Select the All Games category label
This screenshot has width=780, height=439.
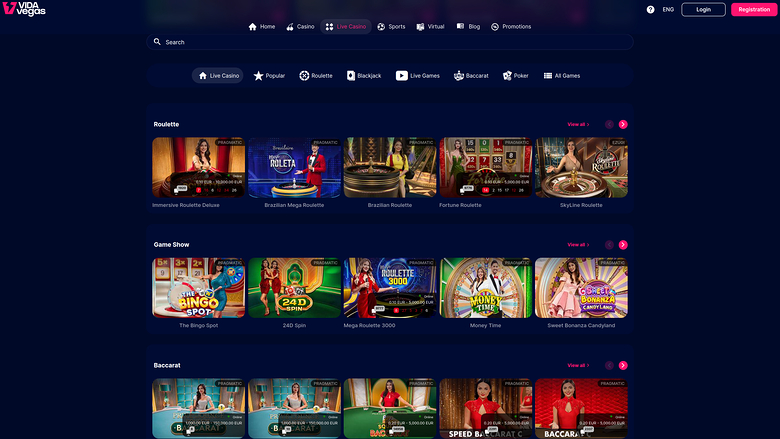(x=568, y=76)
